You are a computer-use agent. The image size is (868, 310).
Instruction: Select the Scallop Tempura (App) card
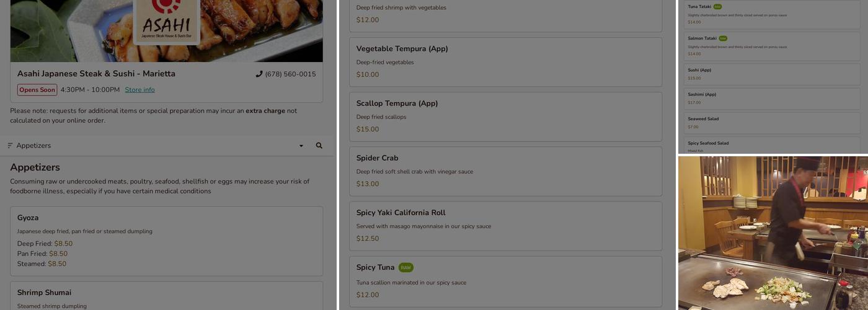(505, 116)
